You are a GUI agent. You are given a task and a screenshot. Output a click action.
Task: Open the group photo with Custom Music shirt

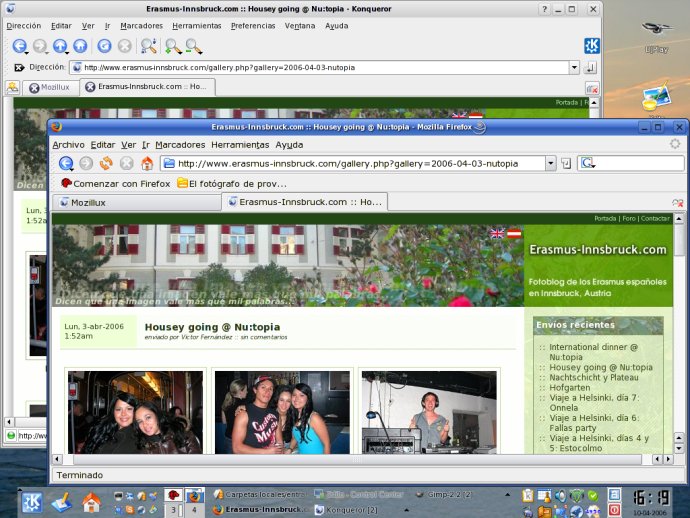click(282, 412)
